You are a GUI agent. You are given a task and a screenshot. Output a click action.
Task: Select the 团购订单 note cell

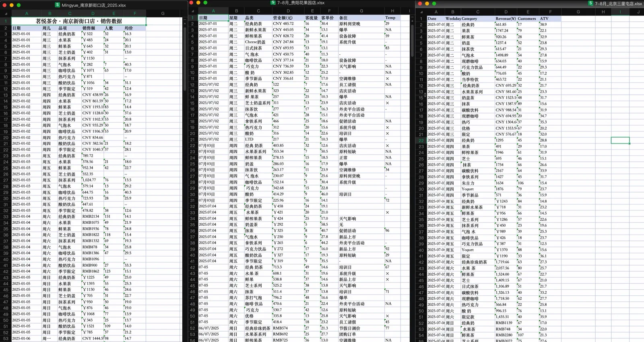361,334
